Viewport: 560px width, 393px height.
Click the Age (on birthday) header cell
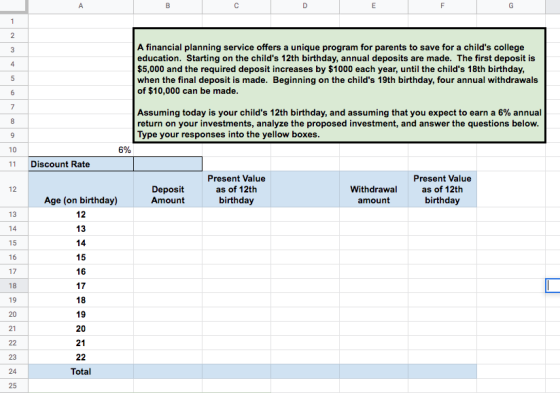81,189
